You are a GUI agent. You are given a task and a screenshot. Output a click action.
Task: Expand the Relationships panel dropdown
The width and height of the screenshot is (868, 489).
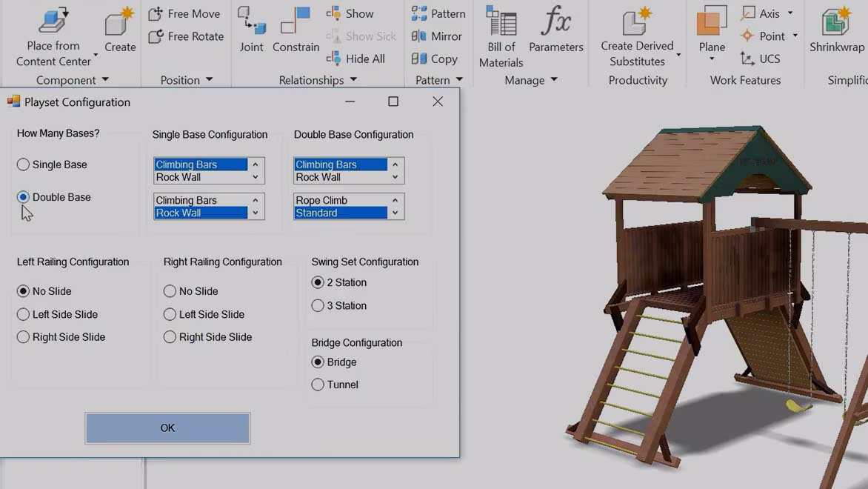(x=353, y=80)
